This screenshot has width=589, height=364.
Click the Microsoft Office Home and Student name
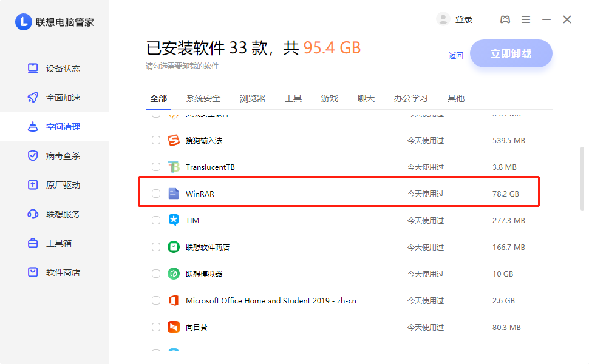tap(271, 300)
